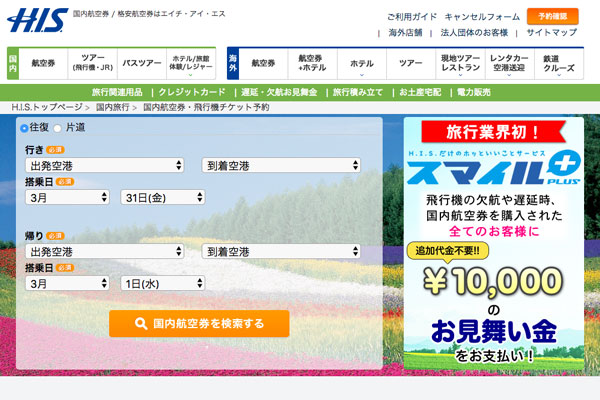Open return 出発空港 departure airport dropdown
Screen dimensions: 600x400
coord(104,251)
